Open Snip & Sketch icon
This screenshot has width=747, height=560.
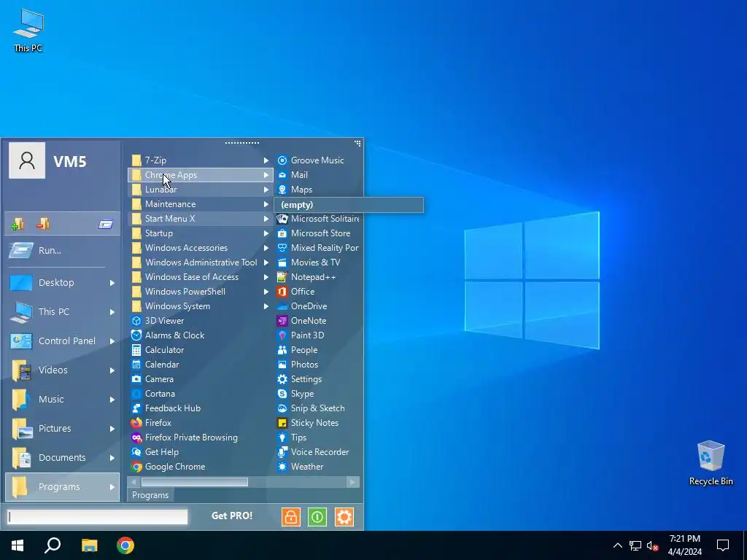[x=282, y=408]
